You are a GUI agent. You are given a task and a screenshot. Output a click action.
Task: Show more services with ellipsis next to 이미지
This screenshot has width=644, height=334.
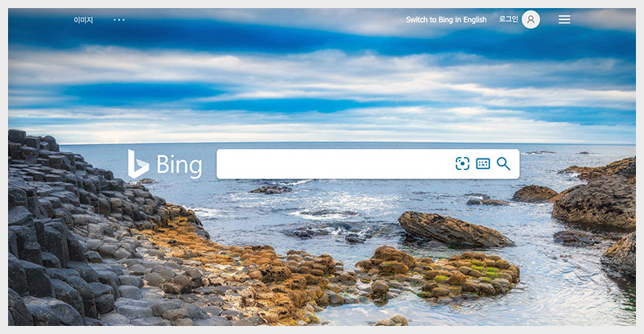(119, 20)
